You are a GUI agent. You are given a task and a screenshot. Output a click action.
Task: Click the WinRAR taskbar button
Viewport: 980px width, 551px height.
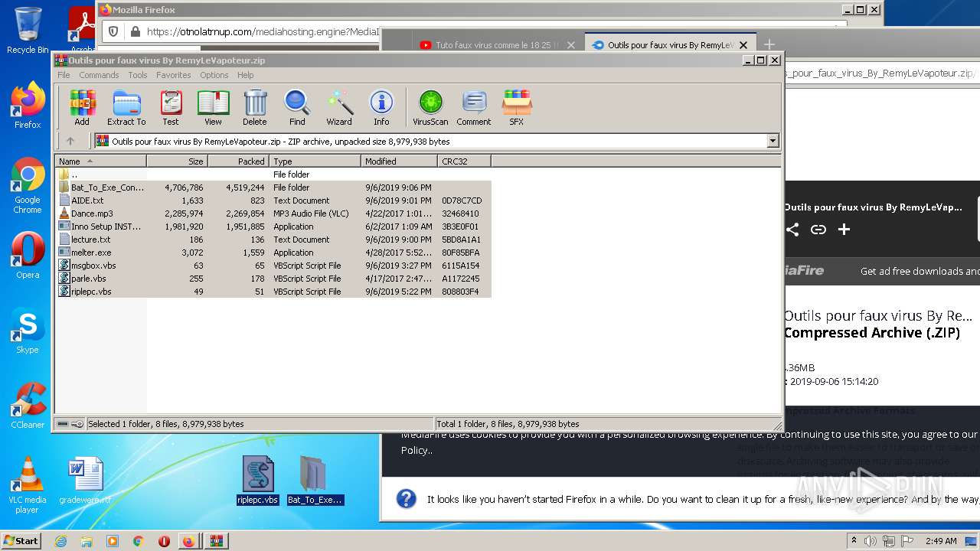[216, 541]
